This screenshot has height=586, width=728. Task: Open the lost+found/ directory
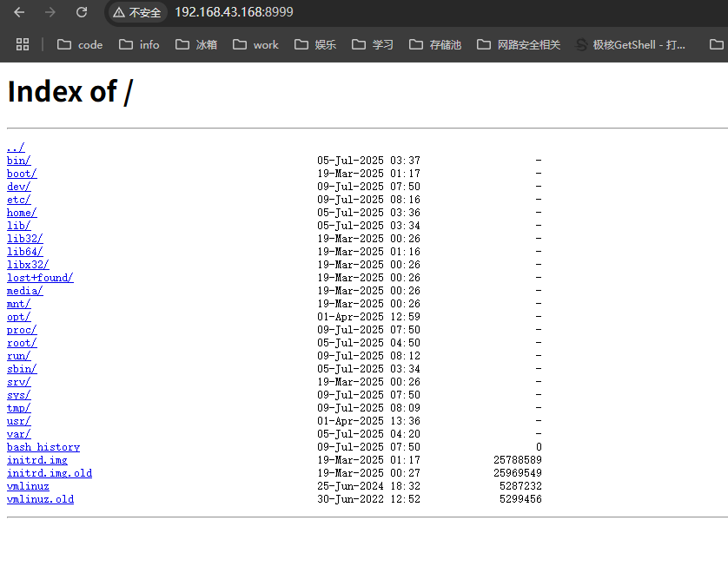(40, 278)
